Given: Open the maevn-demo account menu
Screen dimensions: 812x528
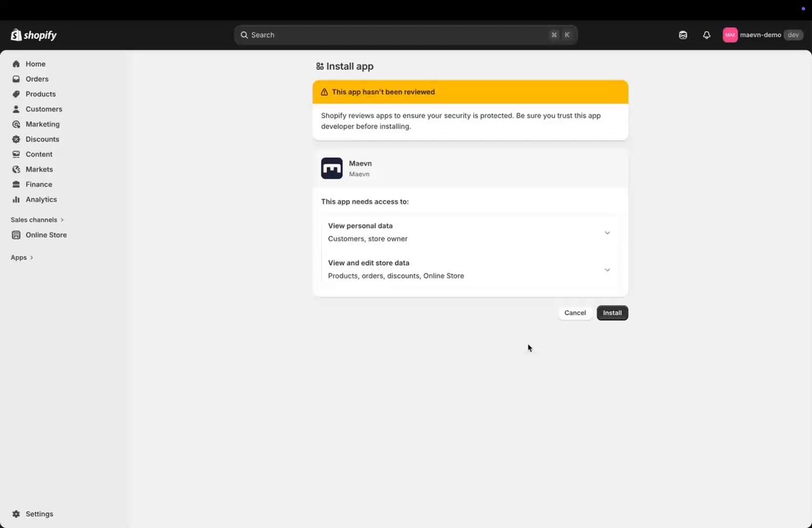Looking at the screenshot, I should 763,34.
